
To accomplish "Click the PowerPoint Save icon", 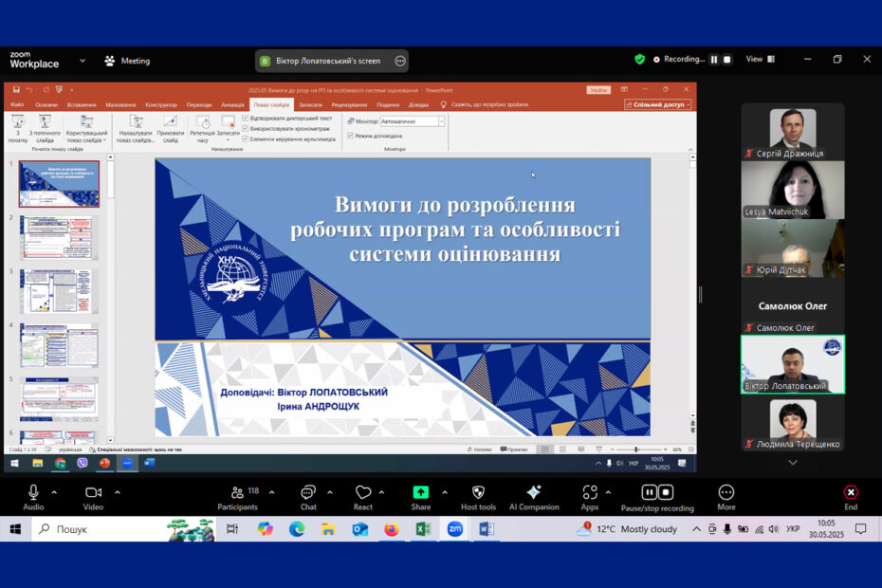I will [x=16, y=89].
